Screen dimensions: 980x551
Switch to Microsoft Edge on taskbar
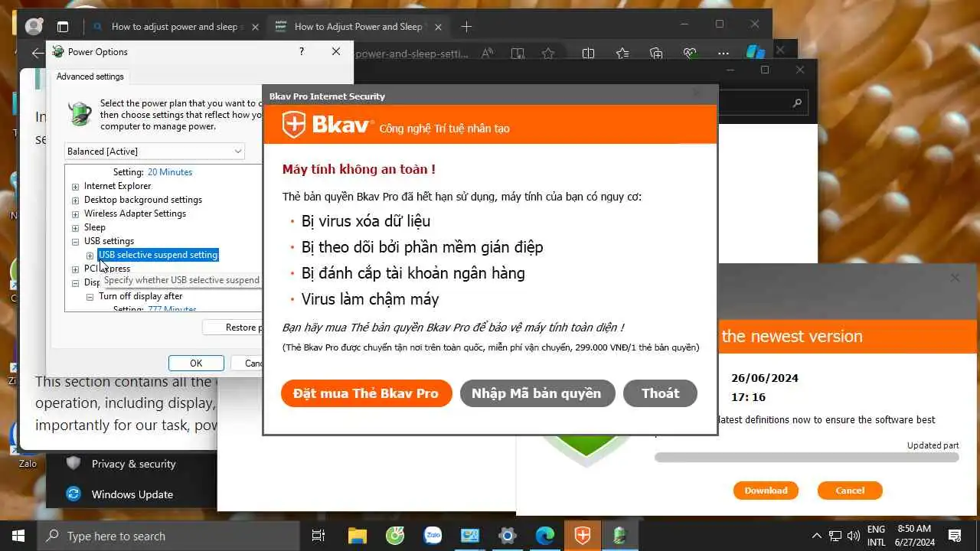click(545, 536)
